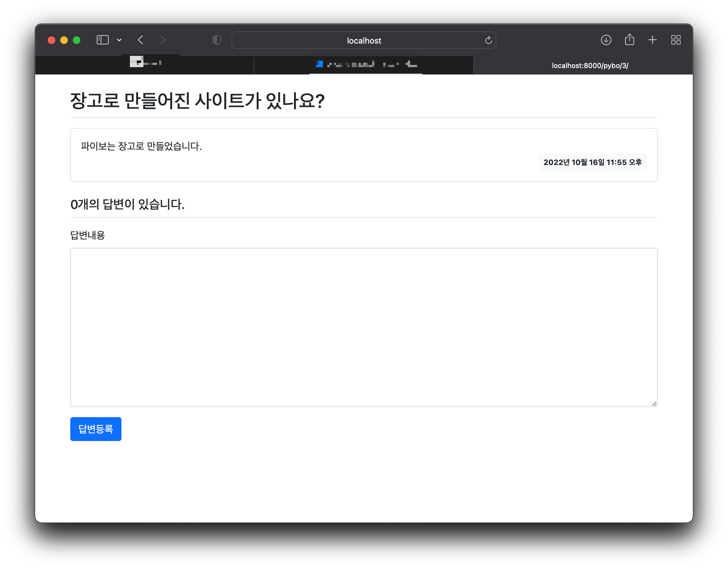Click the date badge 2022년 10월 16일
Viewport: 728px width, 569px height.
click(x=592, y=162)
